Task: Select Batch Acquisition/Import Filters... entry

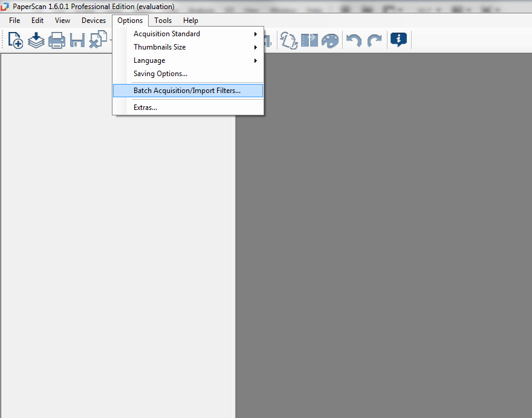Action: tap(188, 91)
